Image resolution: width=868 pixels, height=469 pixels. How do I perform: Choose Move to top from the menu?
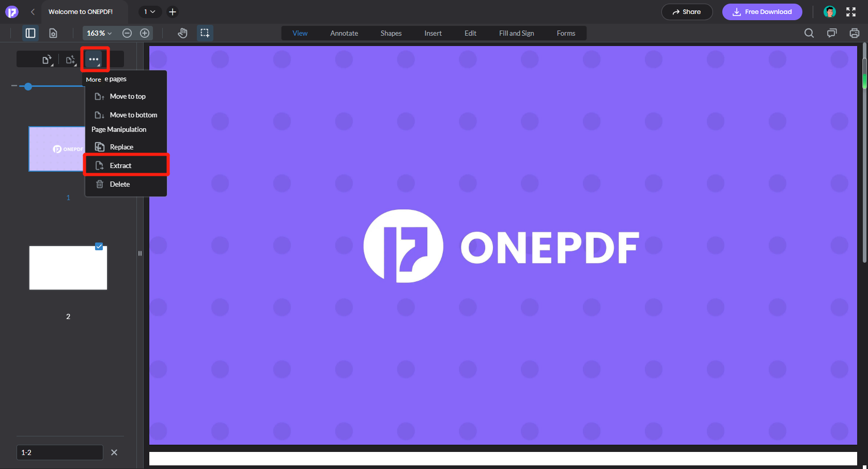[x=126, y=96]
